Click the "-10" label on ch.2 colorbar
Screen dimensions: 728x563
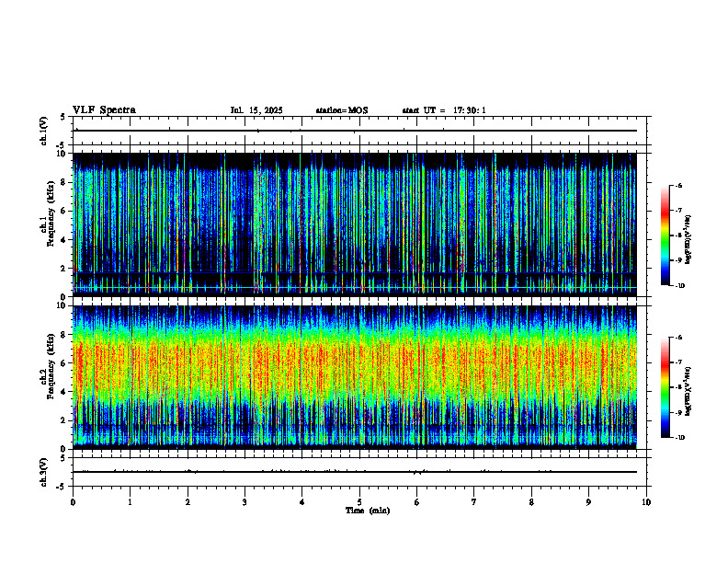click(x=679, y=438)
